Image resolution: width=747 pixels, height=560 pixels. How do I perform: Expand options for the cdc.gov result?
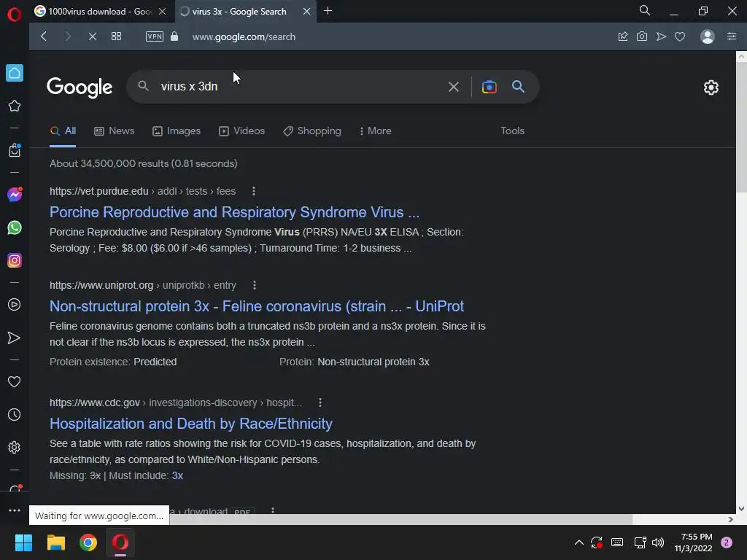[320, 402]
